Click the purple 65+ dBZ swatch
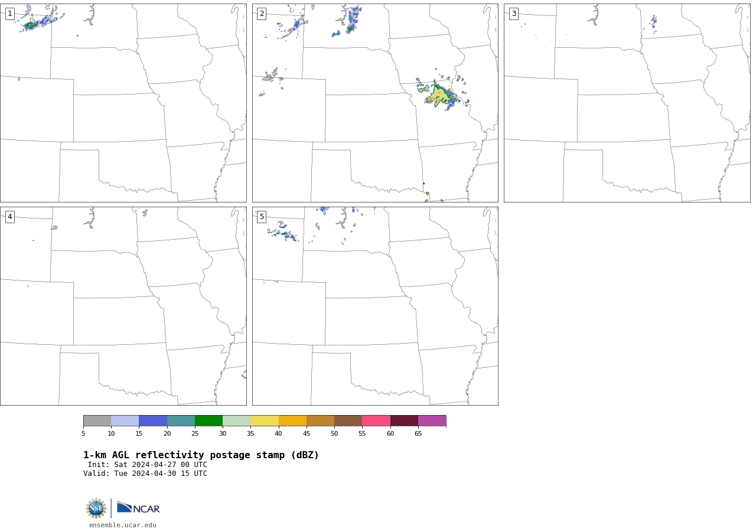756x532 pixels. click(x=432, y=421)
